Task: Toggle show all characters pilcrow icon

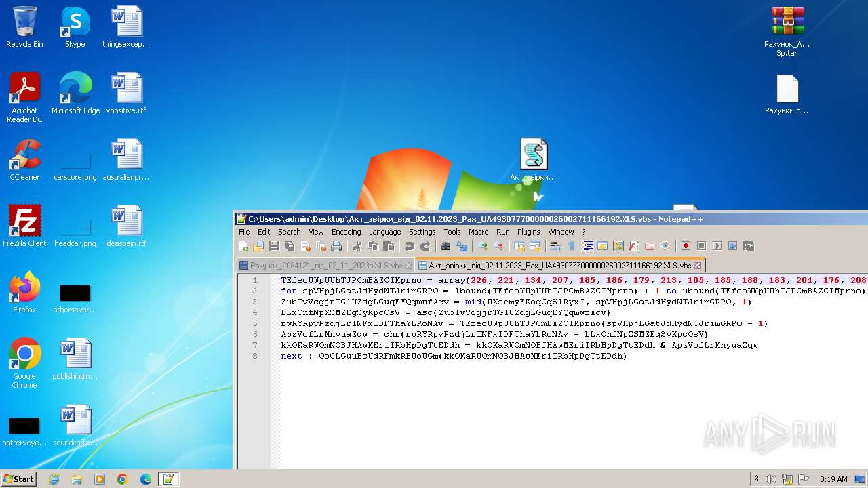Action: point(570,246)
